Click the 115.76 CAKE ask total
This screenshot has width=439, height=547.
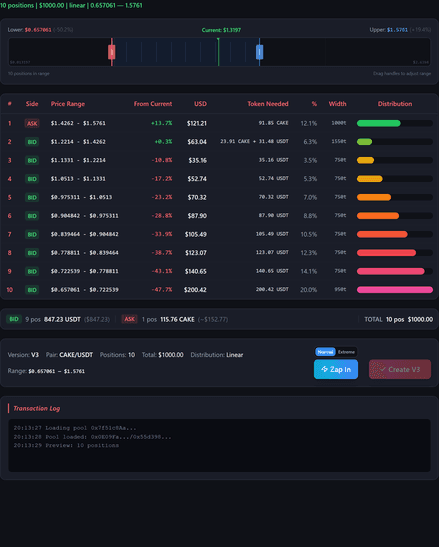[x=177, y=319]
